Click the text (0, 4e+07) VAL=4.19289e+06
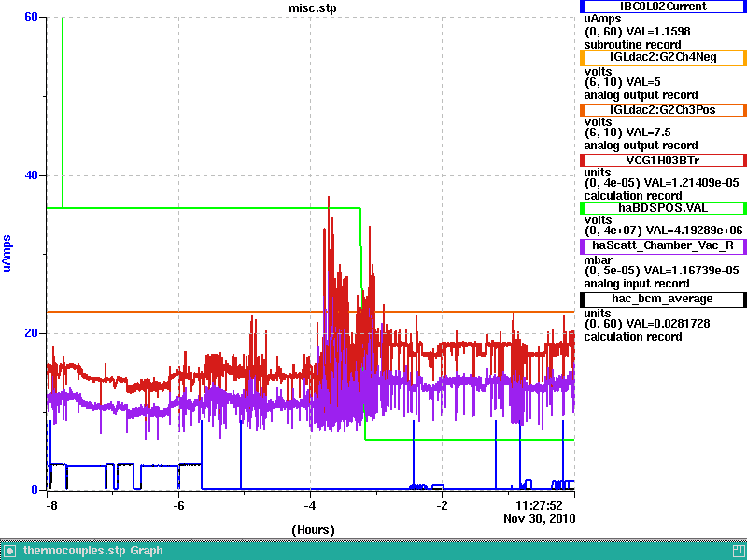 [663, 231]
